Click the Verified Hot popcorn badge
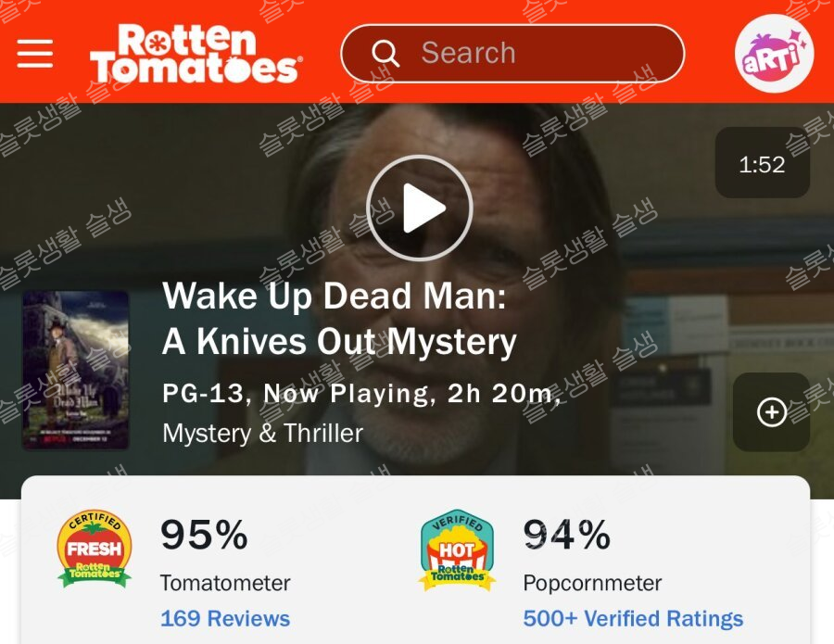The width and height of the screenshot is (834, 644). (x=458, y=549)
